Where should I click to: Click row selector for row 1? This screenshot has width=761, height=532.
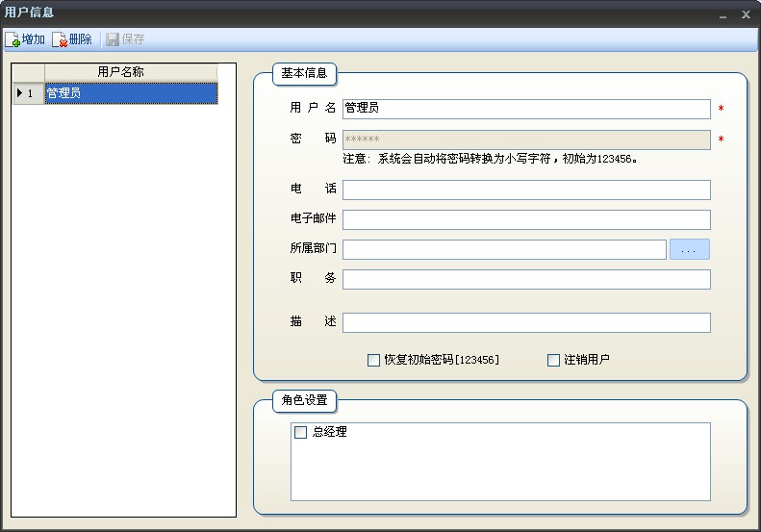click(28, 93)
